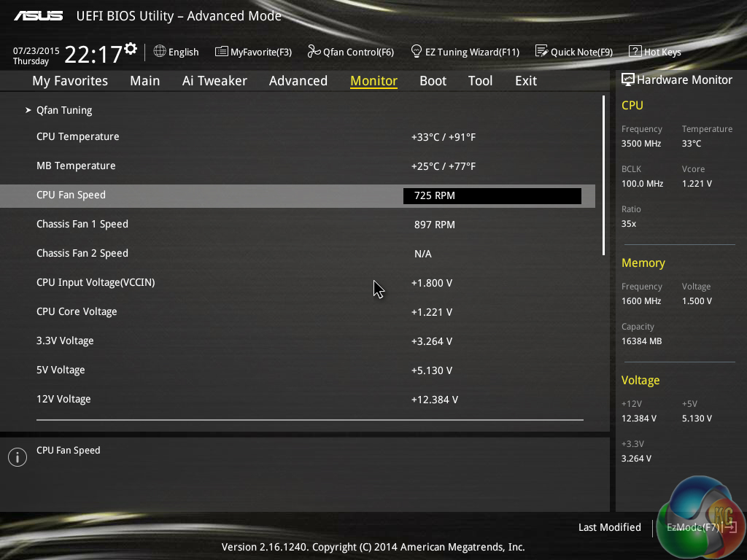
Task: Click the 1.500 V memory voltage
Action: coord(697,301)
